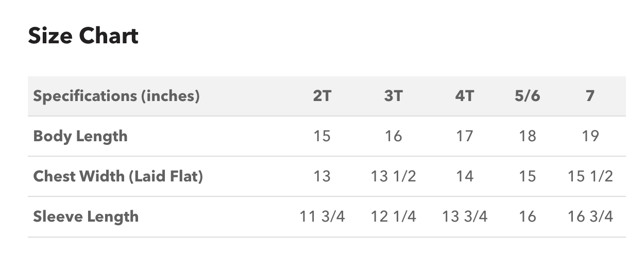The width and height of the screenshot is (644, 267).
Task: Click the 3T size column header
Action: (x=393, y=96)
